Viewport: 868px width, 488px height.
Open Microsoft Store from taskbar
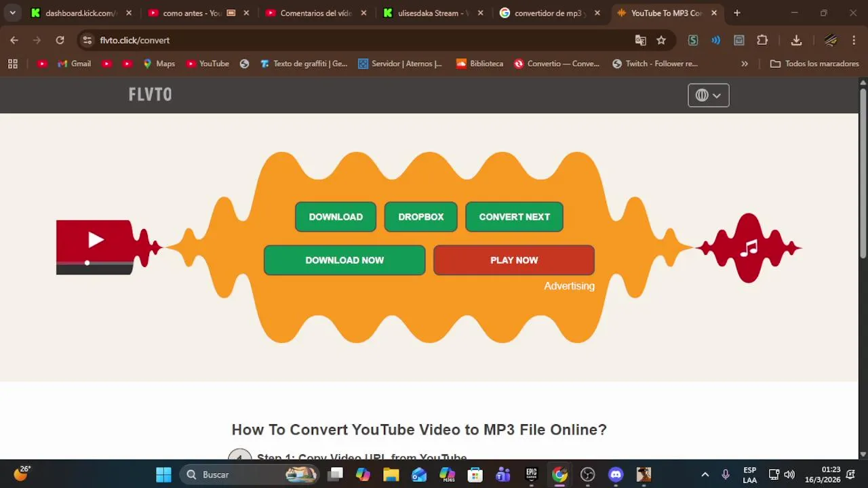click(475, 474)
